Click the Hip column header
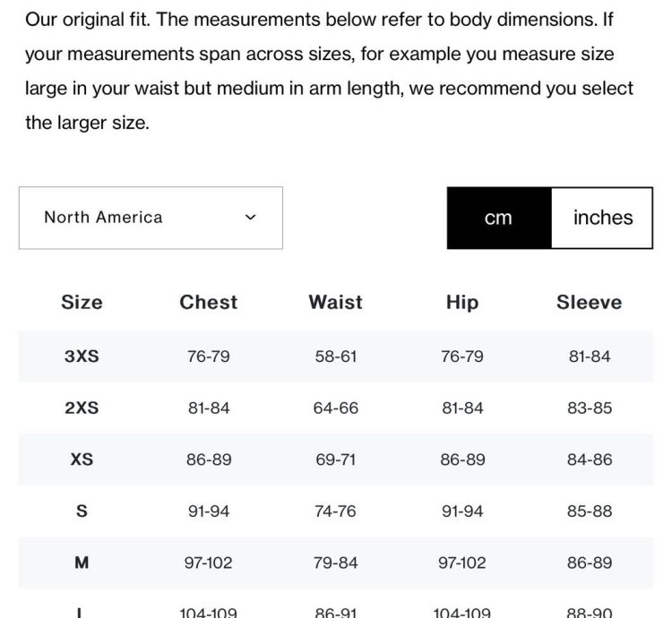 [462, 303]
